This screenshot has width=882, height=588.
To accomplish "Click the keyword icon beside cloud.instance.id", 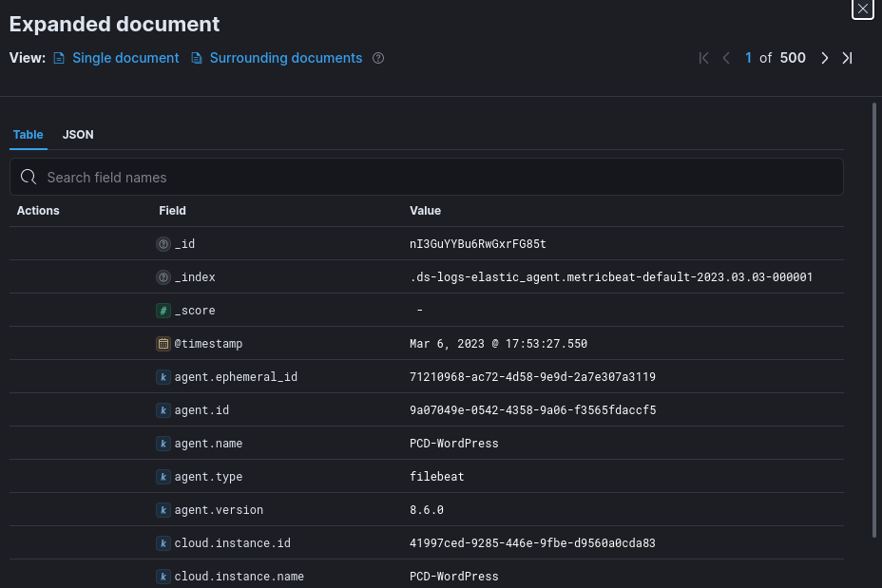I will click(163, 543).
